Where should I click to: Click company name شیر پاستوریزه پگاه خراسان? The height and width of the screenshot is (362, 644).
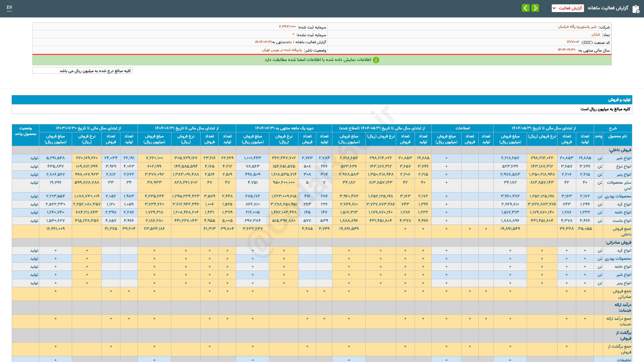[x=577, y=27]
